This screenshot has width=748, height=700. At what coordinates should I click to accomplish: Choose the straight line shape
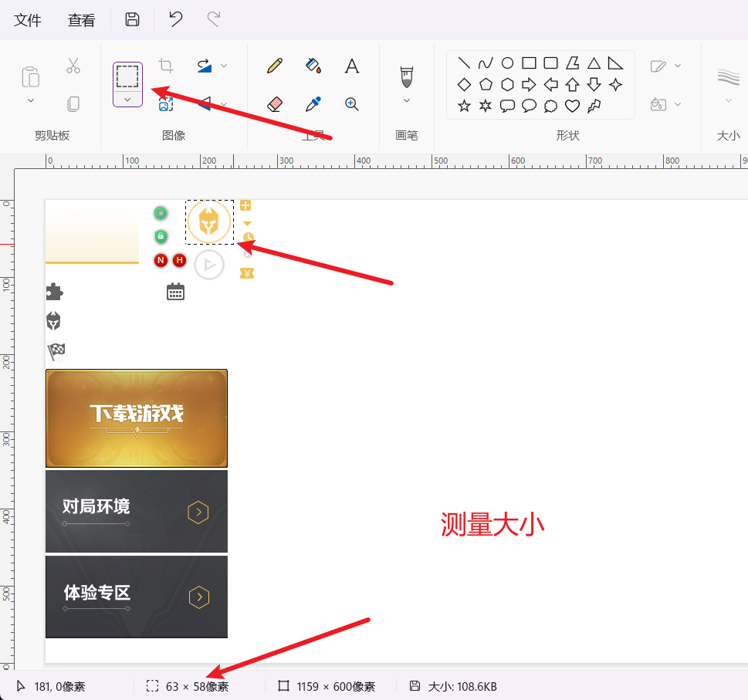click(x=464, y=63)
